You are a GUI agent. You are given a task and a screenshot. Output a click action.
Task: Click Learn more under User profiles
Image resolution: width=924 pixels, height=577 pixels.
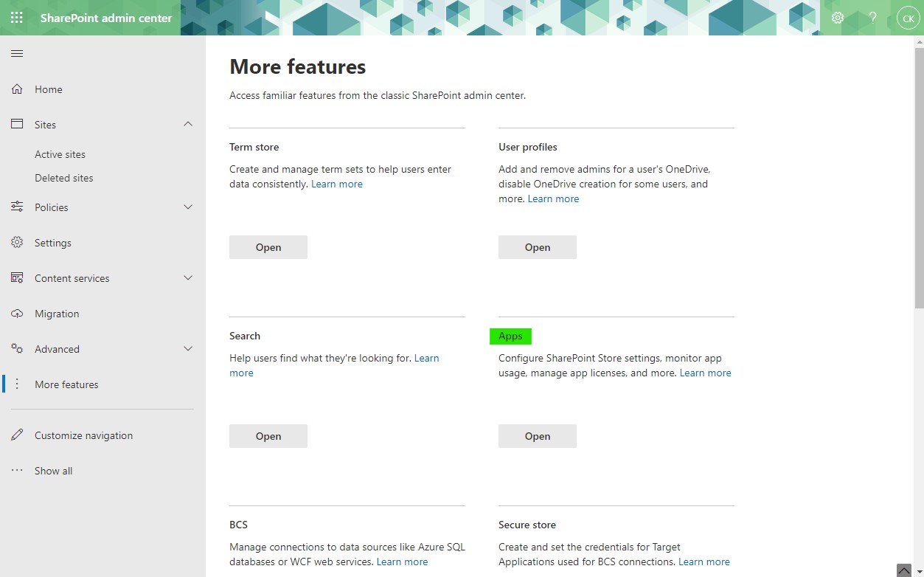click(554, 198)
